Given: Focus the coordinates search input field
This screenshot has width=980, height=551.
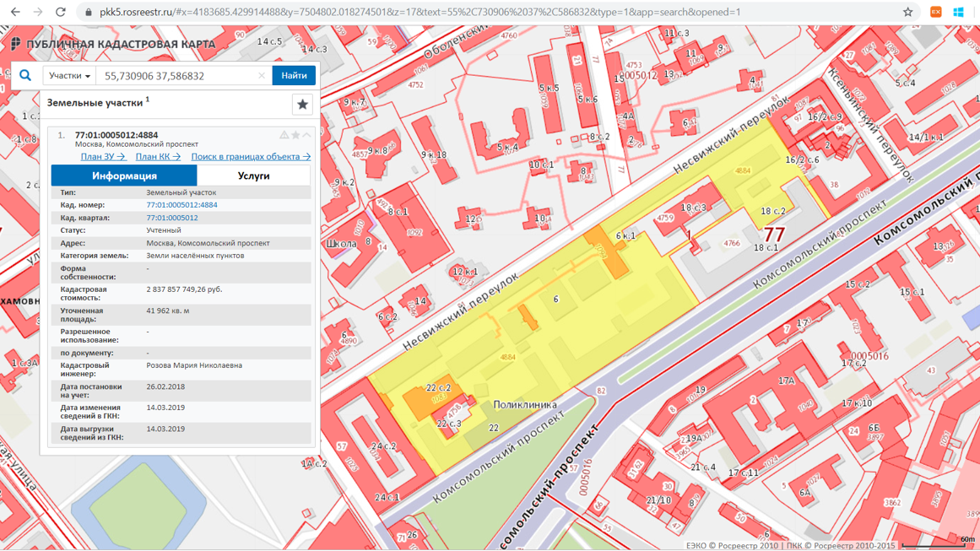Looking at the screenshot, I should point(178,76).
